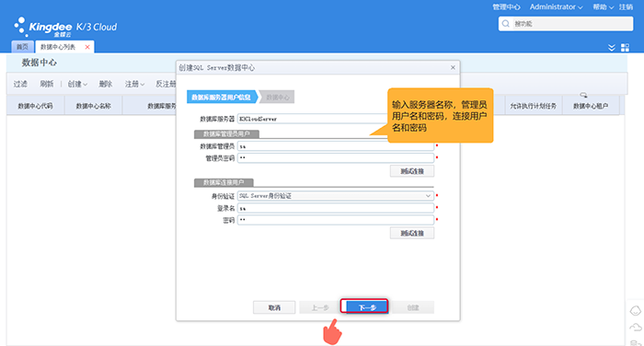Switch to the data center list tab
Image resolution: width=644 pixels, height=346 pixels.
(58, 47)
